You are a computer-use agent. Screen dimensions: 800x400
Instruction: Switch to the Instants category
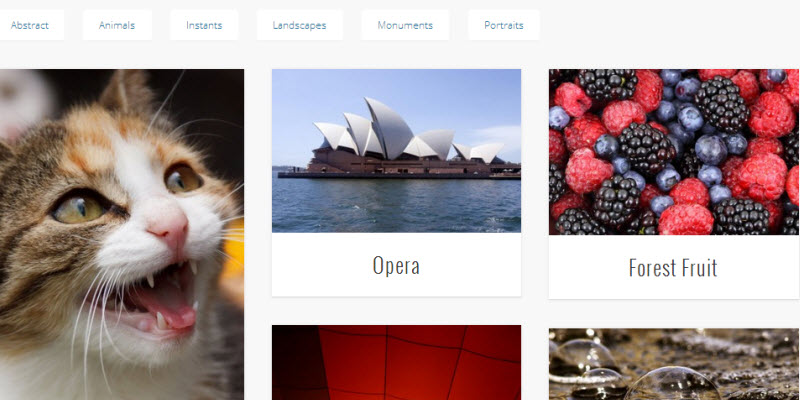pyautogui.click(x=204, y=25)
